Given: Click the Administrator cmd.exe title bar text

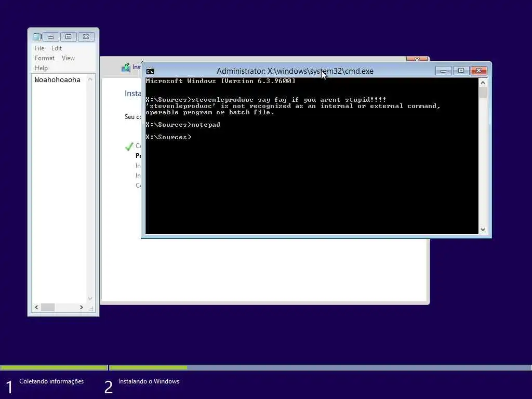Looking at the screenshot, I should [x=295, y=71].
